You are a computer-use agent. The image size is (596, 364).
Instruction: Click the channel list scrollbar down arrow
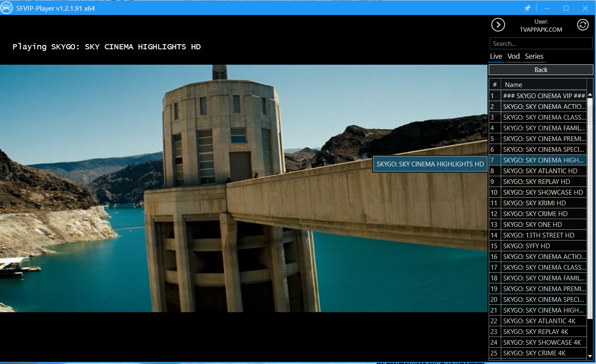(x=590, y=356)
